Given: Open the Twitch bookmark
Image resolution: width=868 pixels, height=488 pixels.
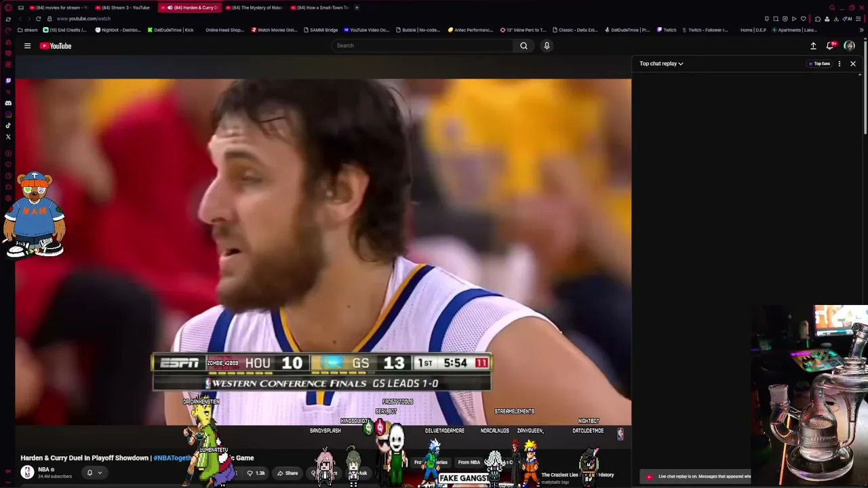Looking at the screenshot, I should [667, 30].
